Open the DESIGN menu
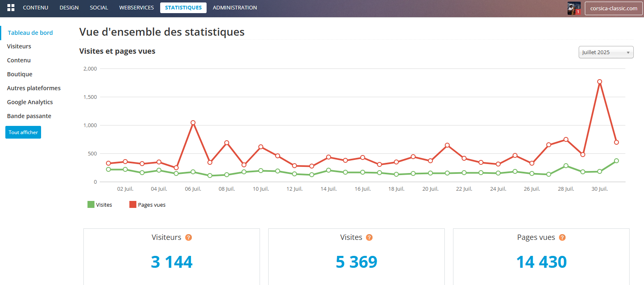Image resolution: width=644 pixels, height=285 pixels. tap(69, 8)
